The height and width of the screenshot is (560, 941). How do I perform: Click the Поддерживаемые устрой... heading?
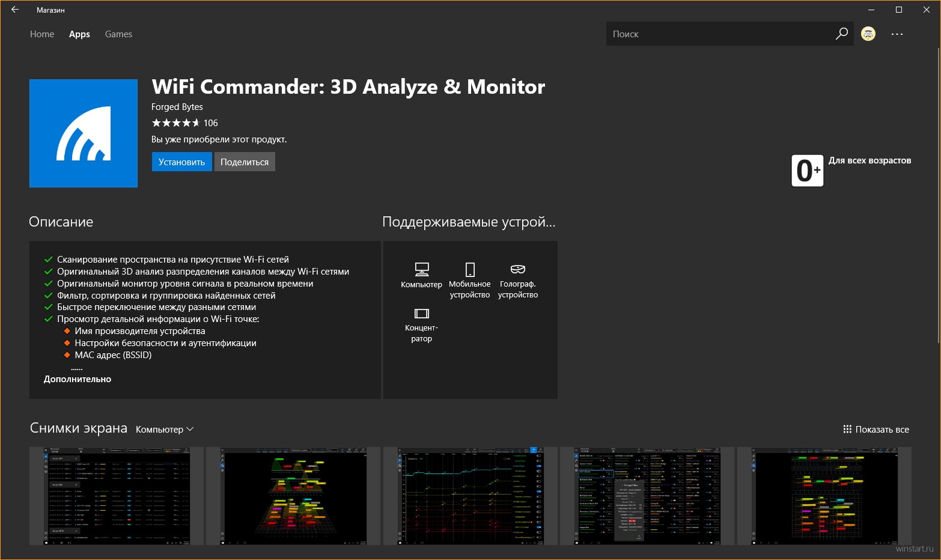pyautogui.click(x=469, y=222)
